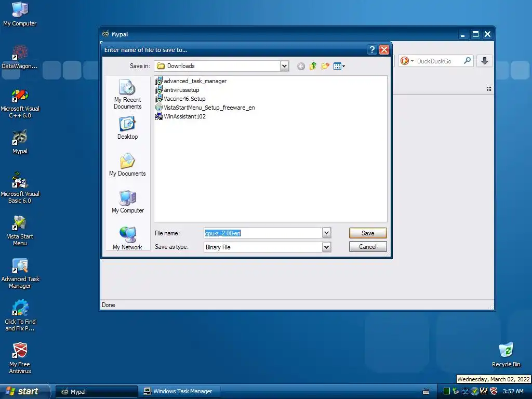This screenshot has height=399, width=532.
Task: Click the DuckDuckGo search field in Mypal
Action: [437, 61]
